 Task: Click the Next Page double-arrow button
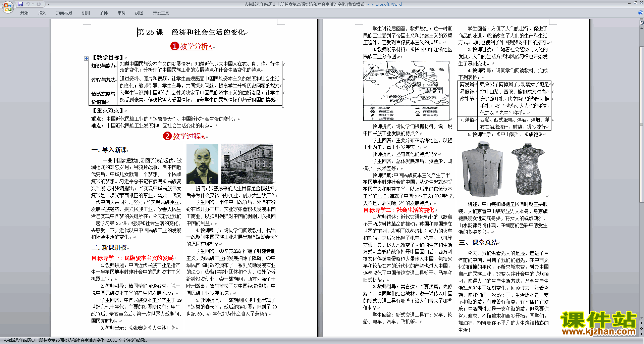point(641,334)
